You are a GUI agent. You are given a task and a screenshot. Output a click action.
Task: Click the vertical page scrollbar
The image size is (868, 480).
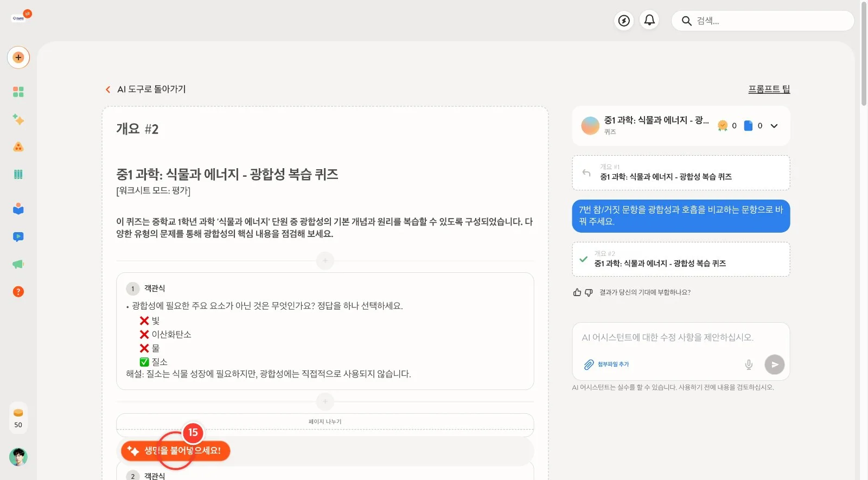point(864,53)
